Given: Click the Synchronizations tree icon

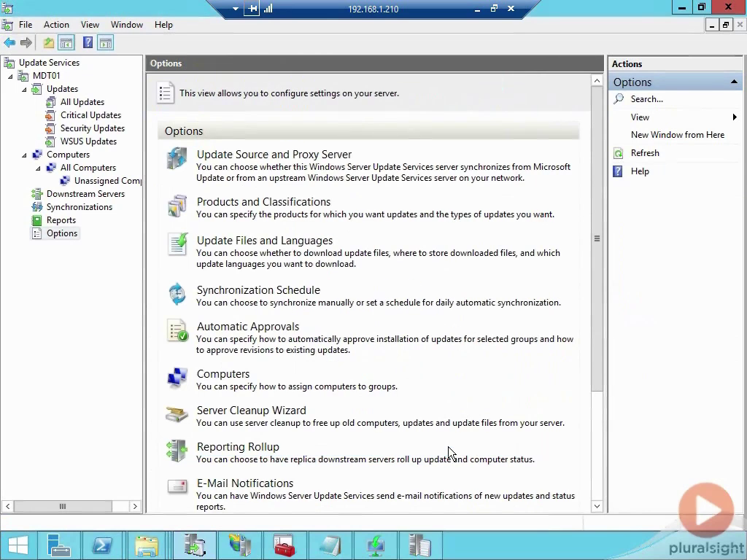Looking at the screenshot, I should [x=36, y=207].
